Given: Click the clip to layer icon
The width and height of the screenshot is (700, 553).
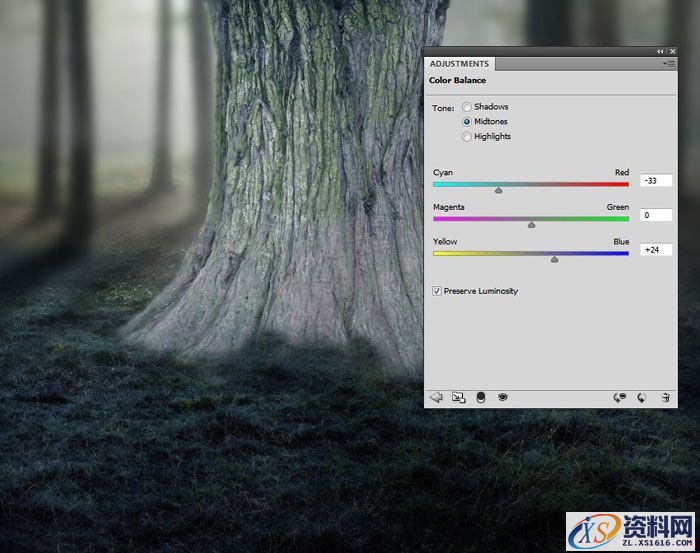Looking at the screenshot, I should pyautogui.click(x=481, y=397).
